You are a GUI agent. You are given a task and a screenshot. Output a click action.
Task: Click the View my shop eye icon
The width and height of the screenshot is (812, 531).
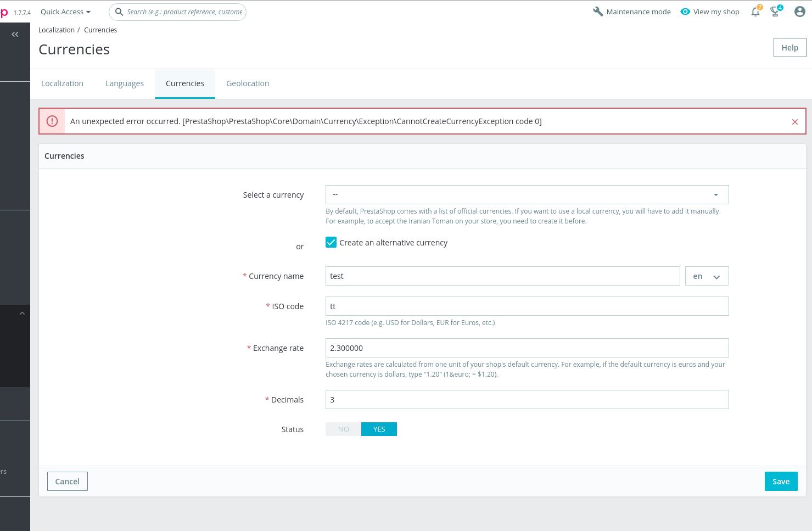coord(685,12)
